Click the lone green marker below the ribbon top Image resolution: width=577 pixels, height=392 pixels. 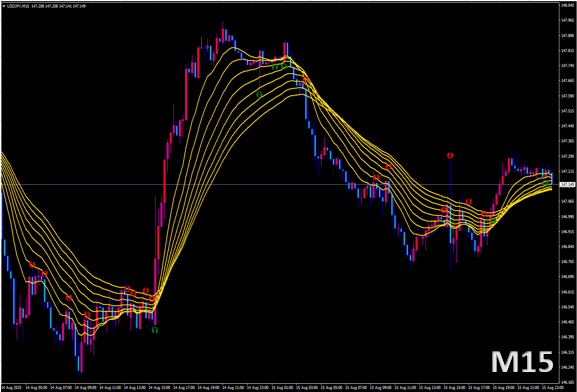[x=259, y=95]
